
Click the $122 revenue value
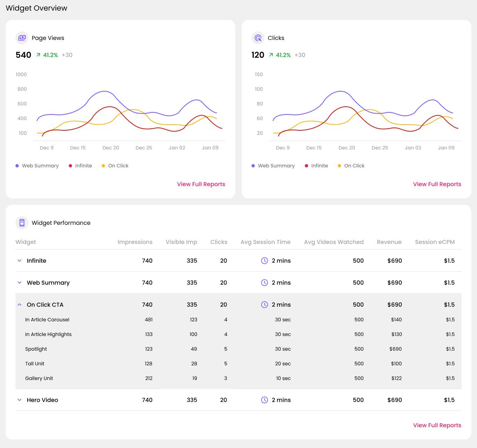point(397,378)
